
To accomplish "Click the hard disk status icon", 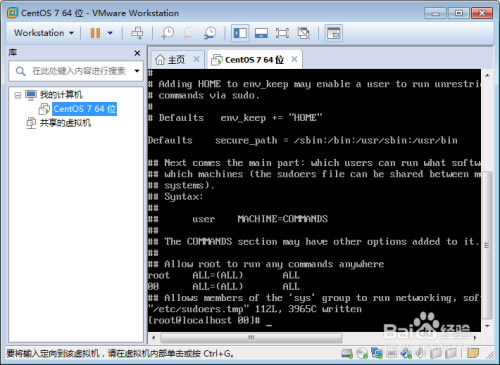I will (x=347, y=353).
